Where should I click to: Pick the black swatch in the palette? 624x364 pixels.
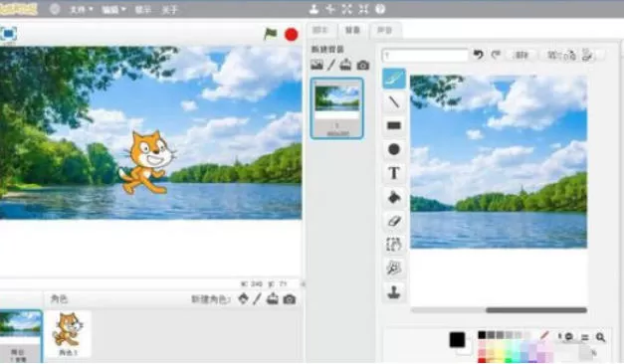[482, 335]
